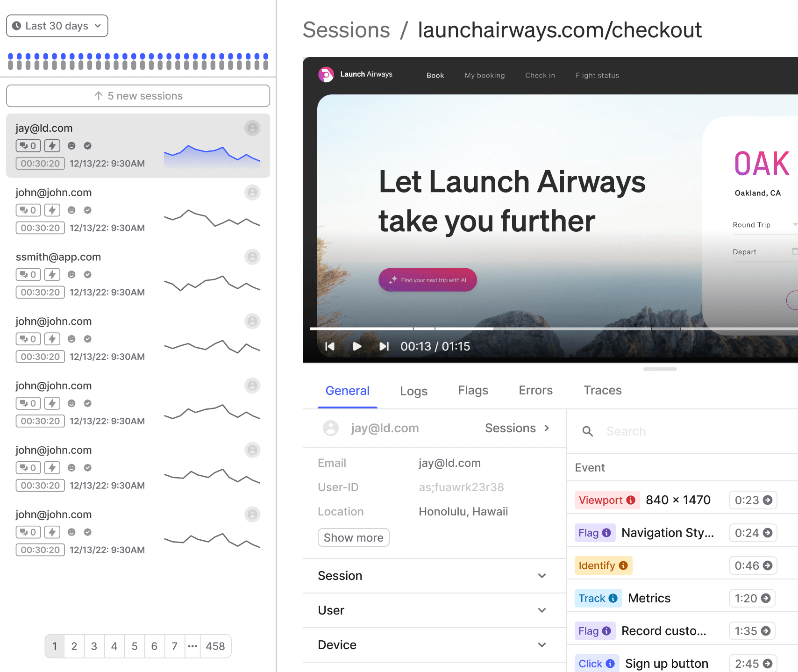
Task: Go to page 458 in pagination
Action: (x=215, y=646)
